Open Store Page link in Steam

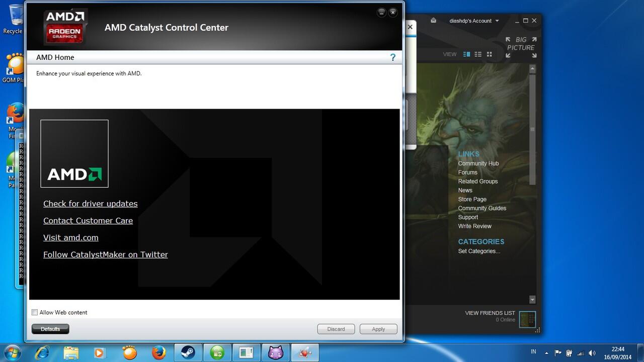click(472, 199)
